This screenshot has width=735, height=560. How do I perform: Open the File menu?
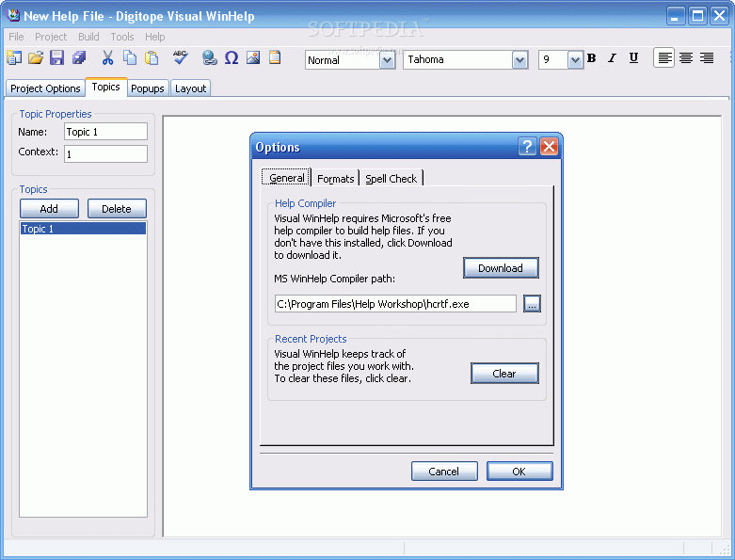click(x=16, y=37)
